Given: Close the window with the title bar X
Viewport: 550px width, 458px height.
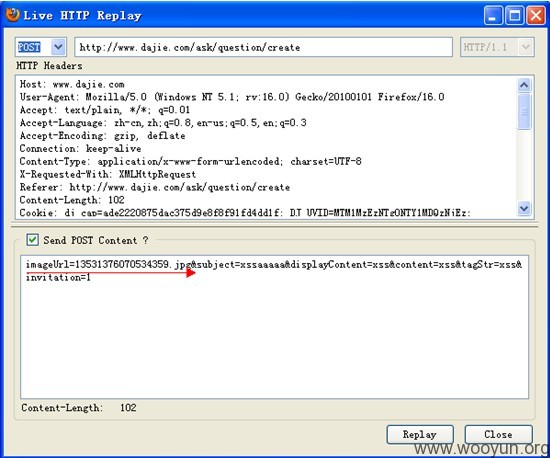Looking at the screenshot, I should tap(536, 16).
